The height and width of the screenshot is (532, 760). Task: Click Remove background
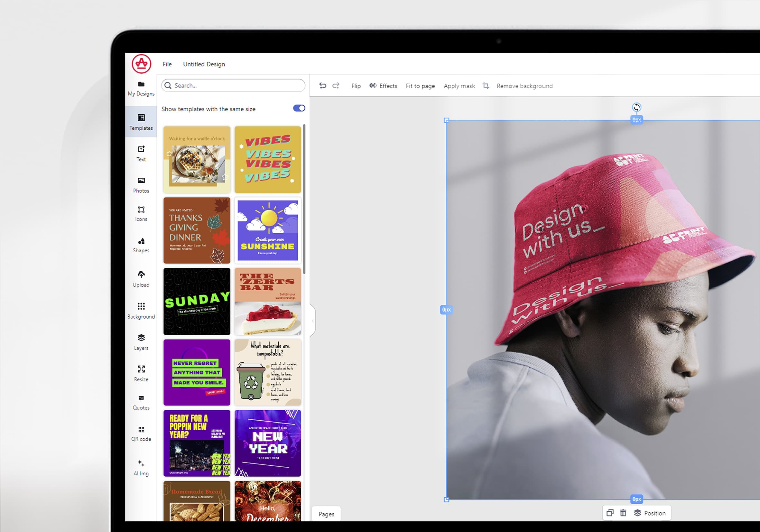coord(524,86)
